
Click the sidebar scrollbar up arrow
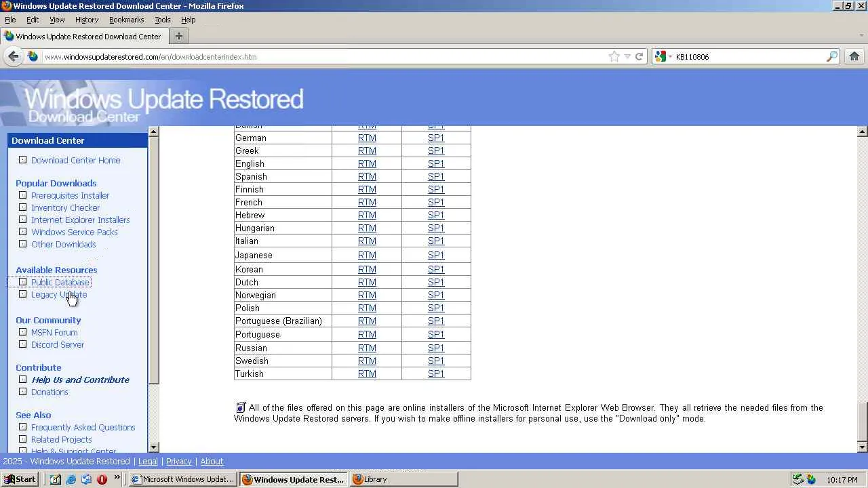click(154, 131)
